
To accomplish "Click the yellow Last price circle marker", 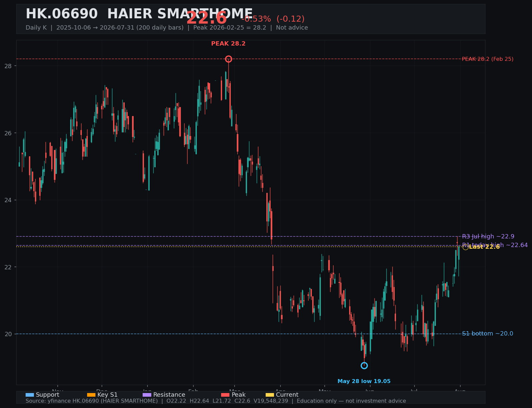I will 465,247.
